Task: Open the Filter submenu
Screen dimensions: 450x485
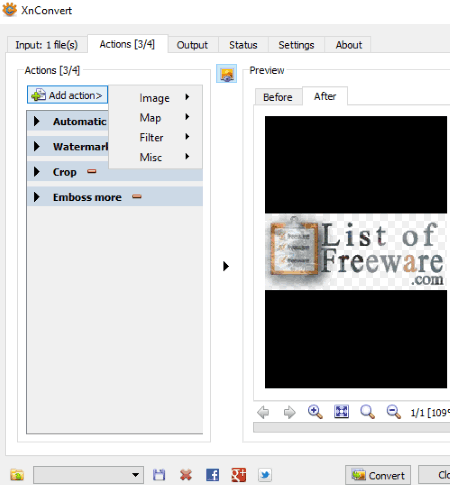Action: click(155, 137)
